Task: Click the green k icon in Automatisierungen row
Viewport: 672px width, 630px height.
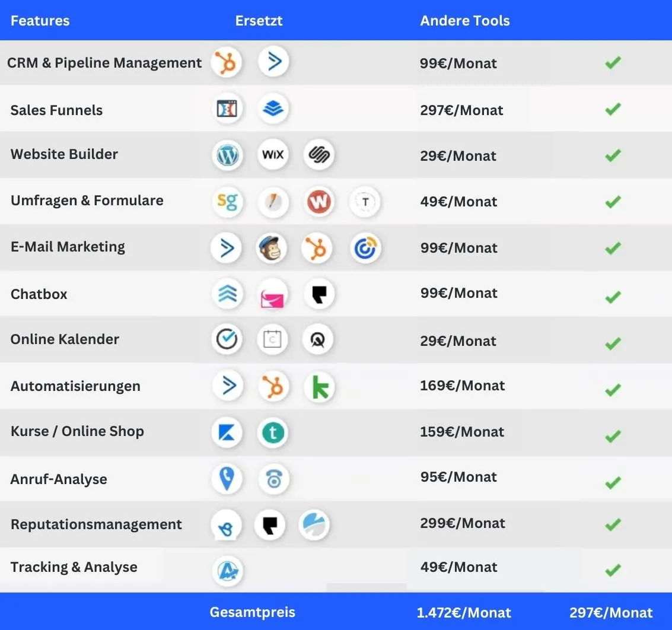Action: (x=320, y=387)
